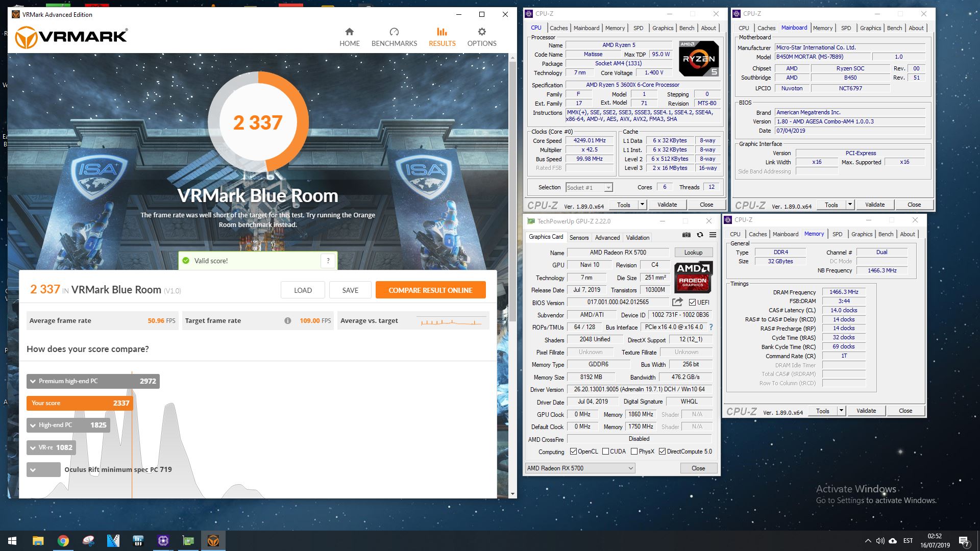Open Socket #1 selection dropdown
The height and width of the screenshot is (551, 980).
pyautogui.click(x=590, y=188)
